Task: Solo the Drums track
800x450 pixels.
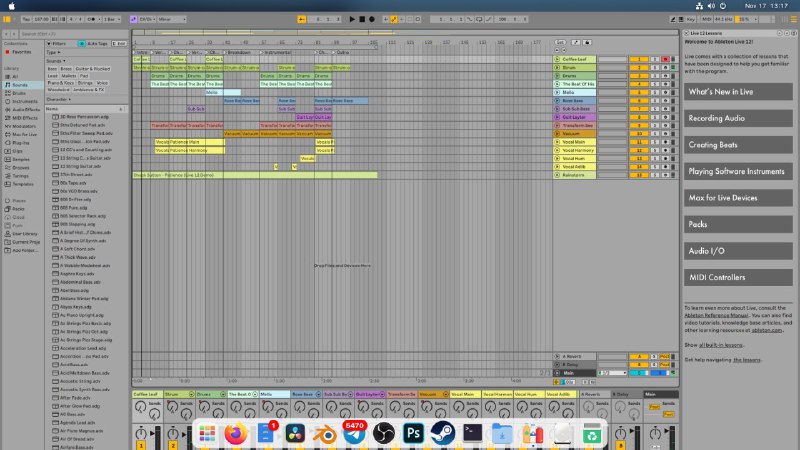Action: pos(655,76)
